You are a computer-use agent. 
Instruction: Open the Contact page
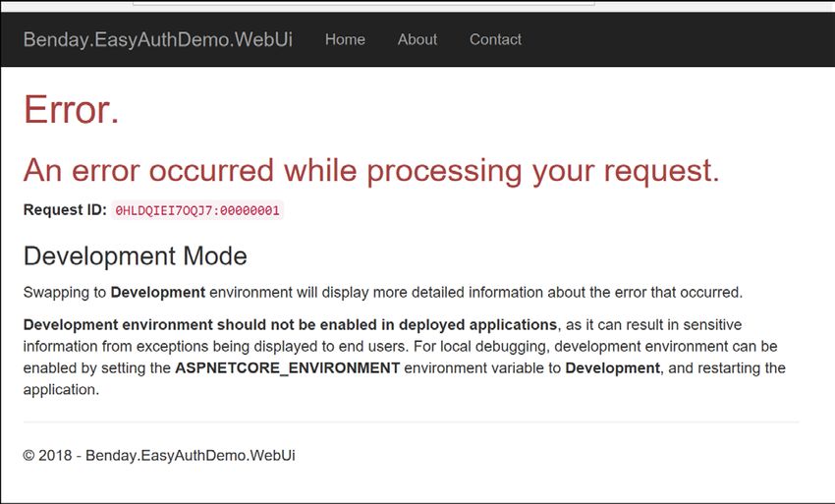point(495,39)
